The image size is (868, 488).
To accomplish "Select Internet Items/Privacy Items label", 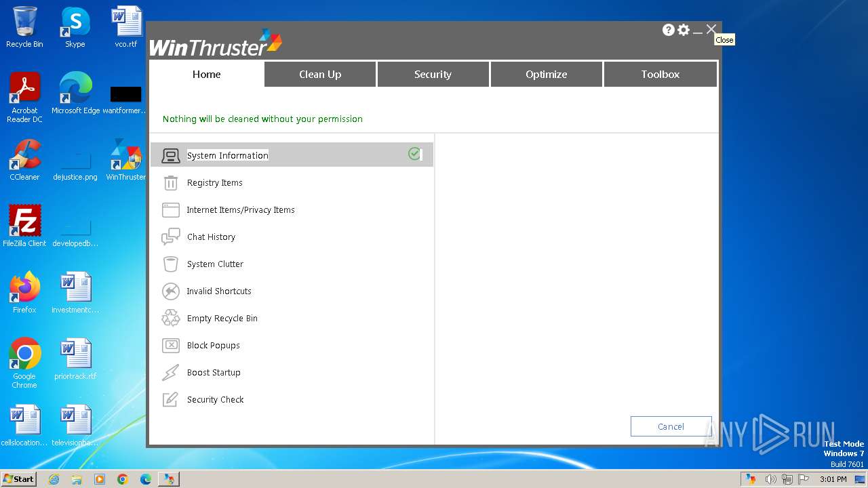I will coord(241,210).
